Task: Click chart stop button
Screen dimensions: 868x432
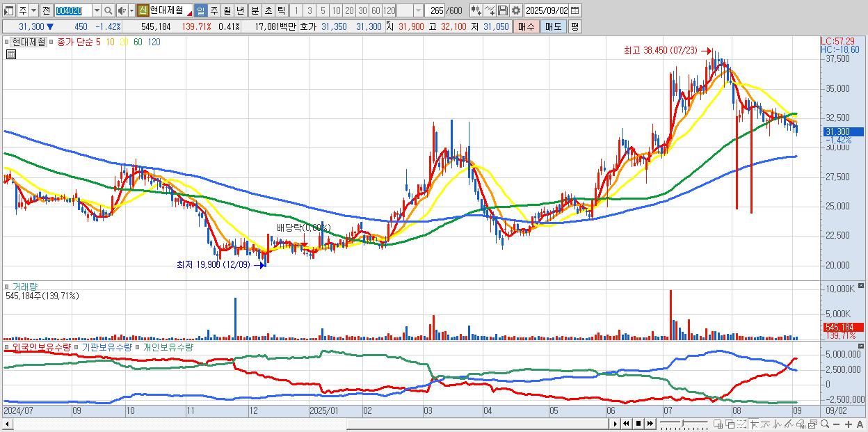Action: 638,424
